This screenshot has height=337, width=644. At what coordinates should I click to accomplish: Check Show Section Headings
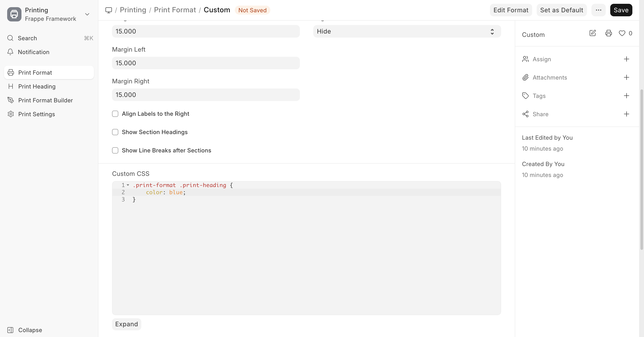tap(115, 132)
